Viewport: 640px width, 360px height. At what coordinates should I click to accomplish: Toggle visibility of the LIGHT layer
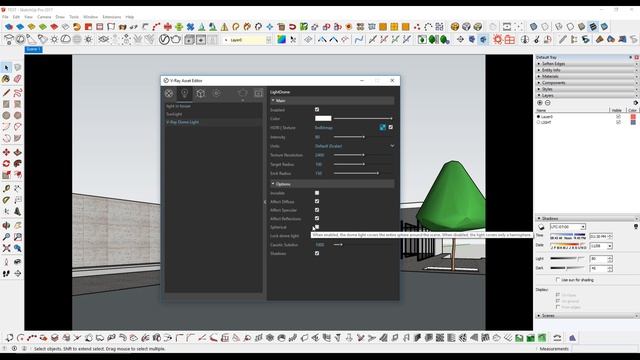click(618, 122)
